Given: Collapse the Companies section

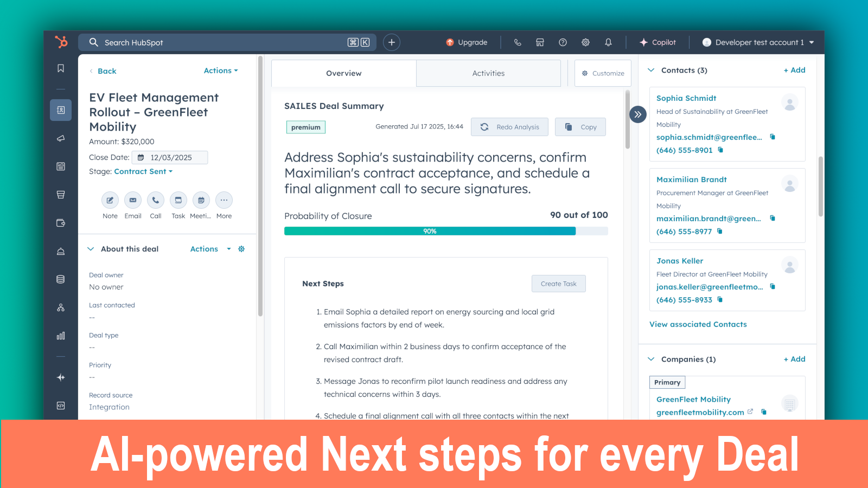Looking at the screenshot, I should tap(650, 359).
